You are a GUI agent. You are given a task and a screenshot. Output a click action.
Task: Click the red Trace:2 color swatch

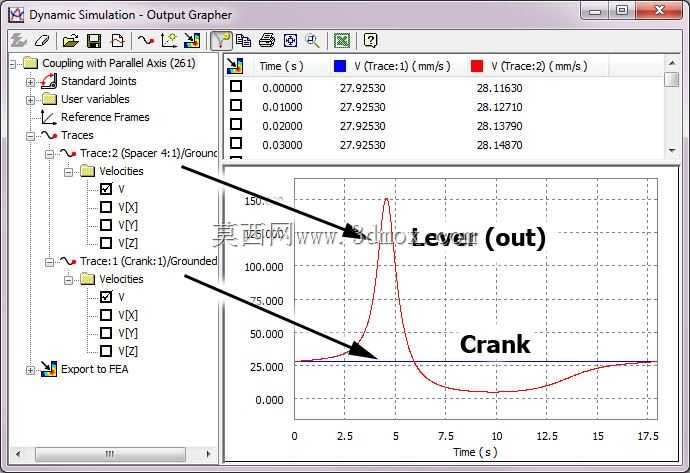pos(477,66)
